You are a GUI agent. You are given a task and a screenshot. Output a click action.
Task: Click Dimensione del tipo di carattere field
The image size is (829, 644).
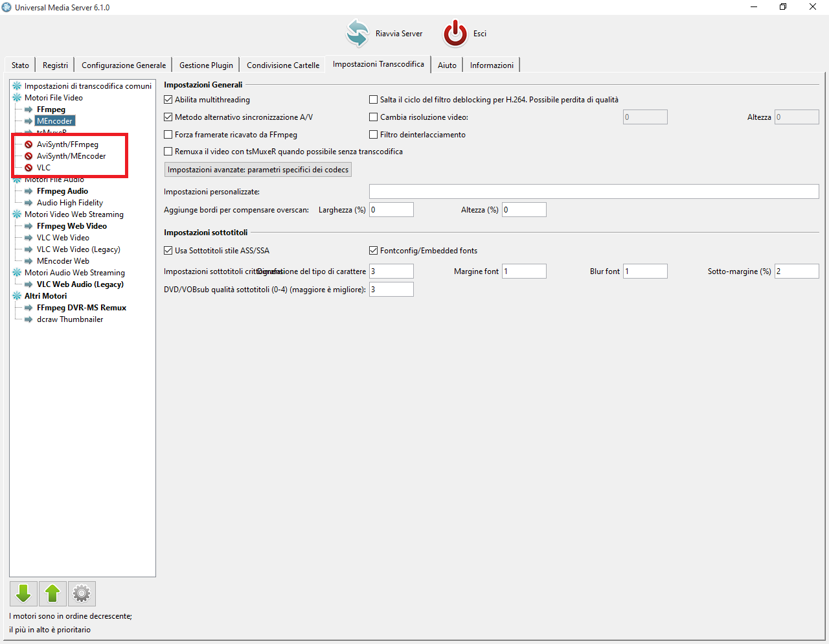(391, 271)
